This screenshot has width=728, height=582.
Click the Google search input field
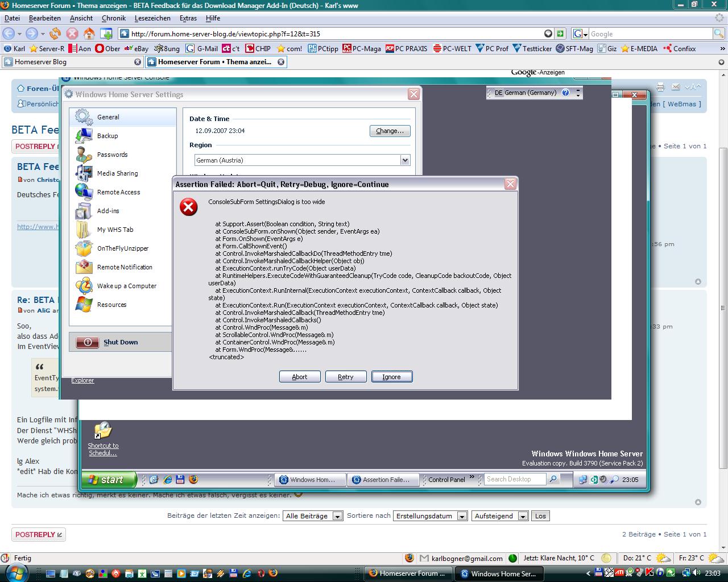click(651, 34)
